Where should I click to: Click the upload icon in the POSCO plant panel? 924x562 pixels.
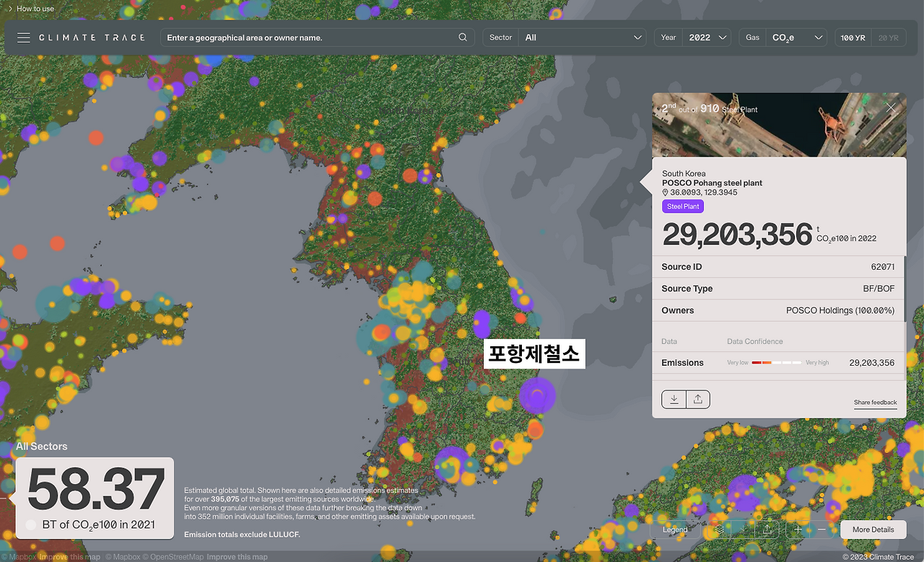[697, 398]
